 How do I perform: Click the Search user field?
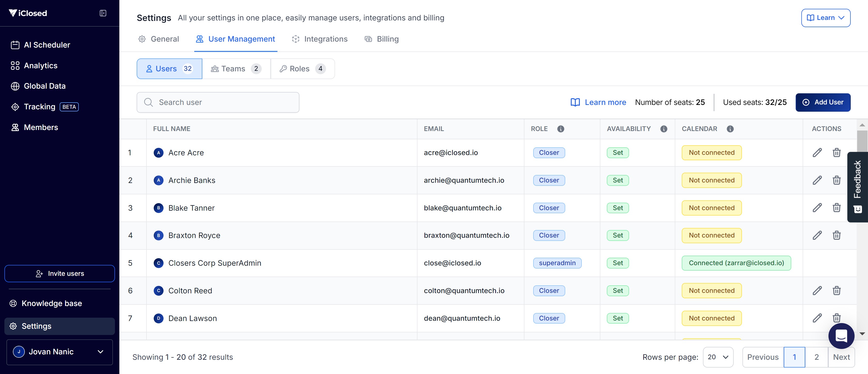(x=218, y=103)
